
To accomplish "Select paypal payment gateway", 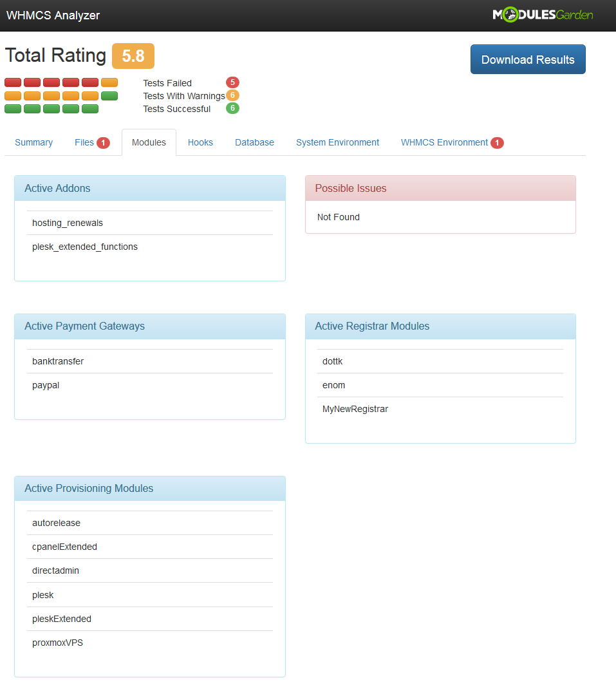I will [x=150, y=385].
